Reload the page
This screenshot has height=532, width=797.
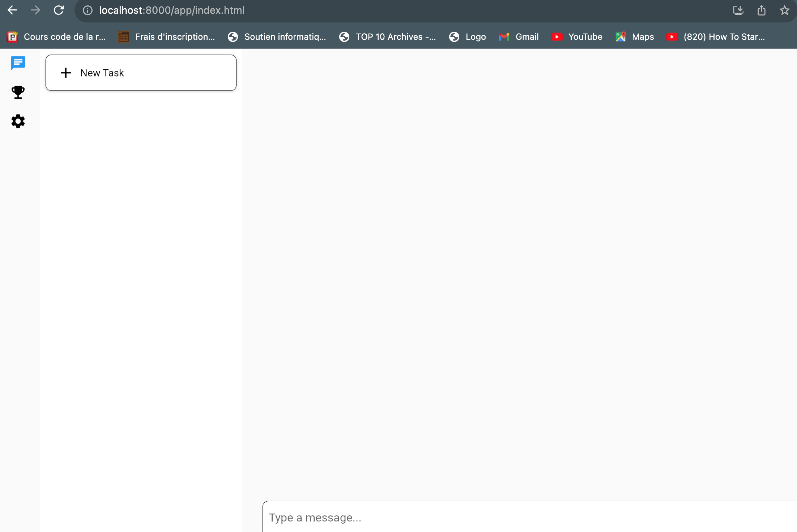click(59, 10)
